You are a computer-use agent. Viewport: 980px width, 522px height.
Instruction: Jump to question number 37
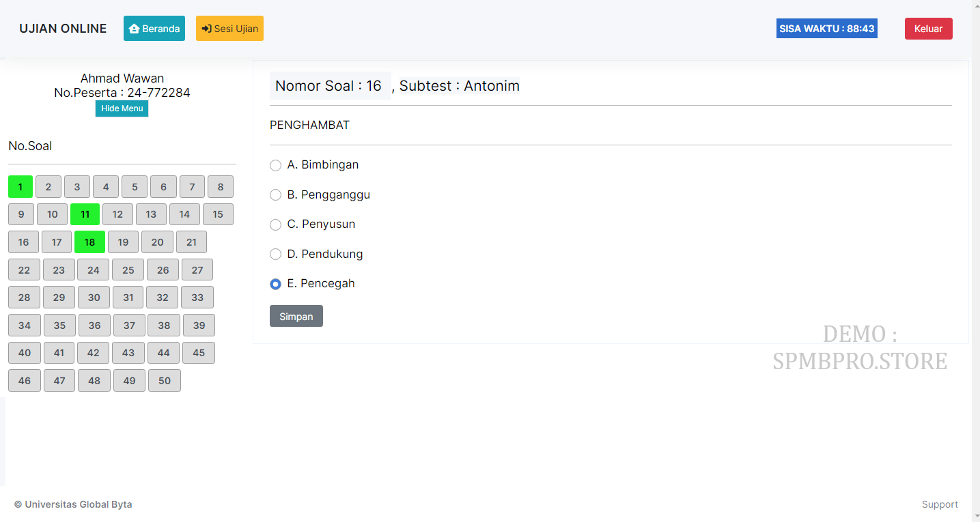(129, 325)
